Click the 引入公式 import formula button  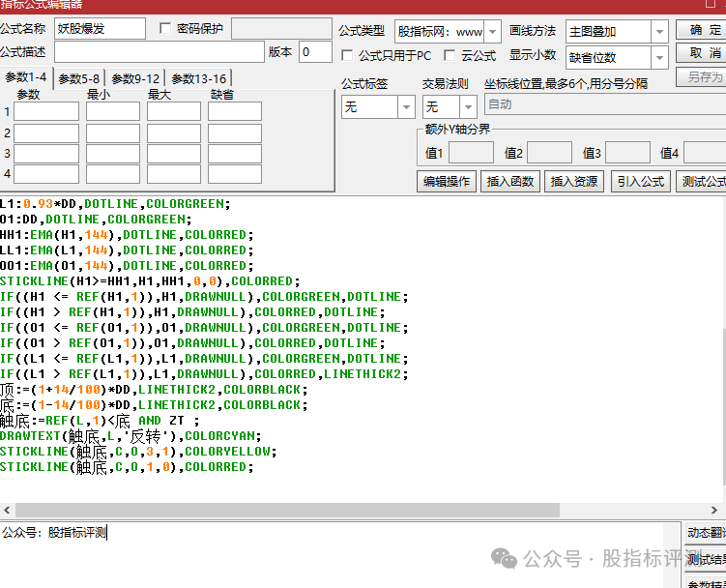[640, 181]
